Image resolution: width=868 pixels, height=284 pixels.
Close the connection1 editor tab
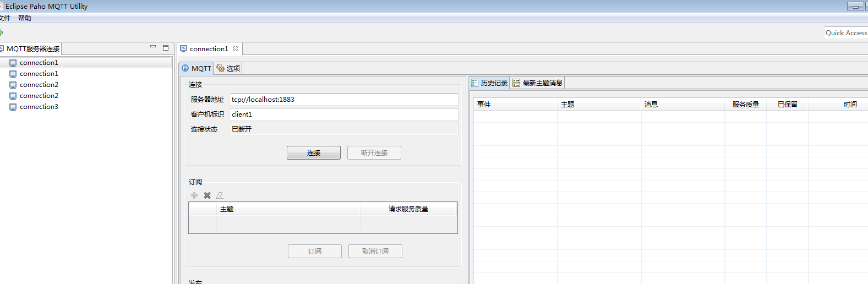(x=236, y=48)
